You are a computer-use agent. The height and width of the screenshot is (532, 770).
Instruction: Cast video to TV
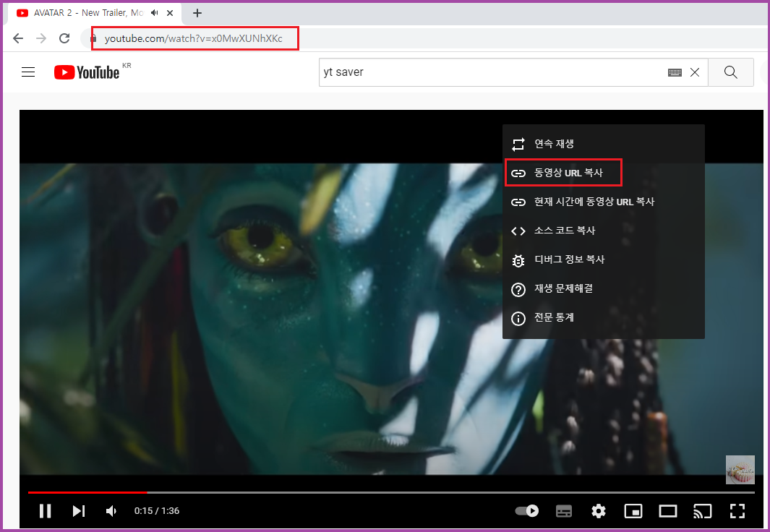pyautogui.click(x=703, y=511)
